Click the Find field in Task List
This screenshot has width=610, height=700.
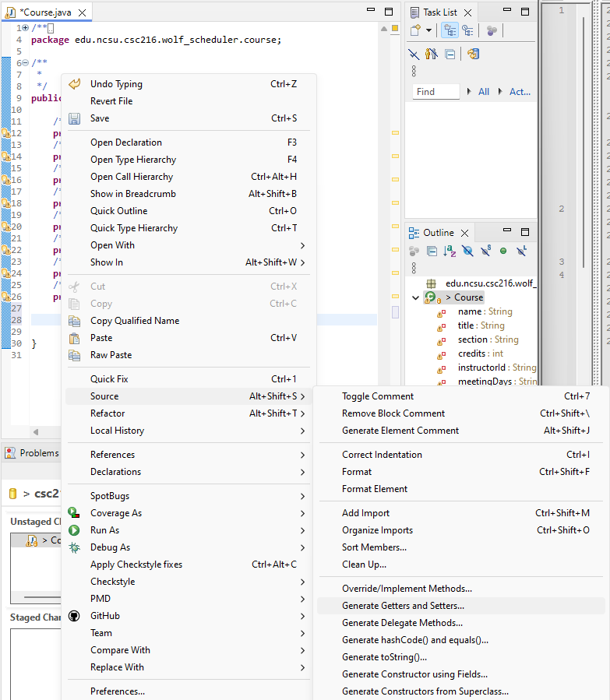(435, 92)
